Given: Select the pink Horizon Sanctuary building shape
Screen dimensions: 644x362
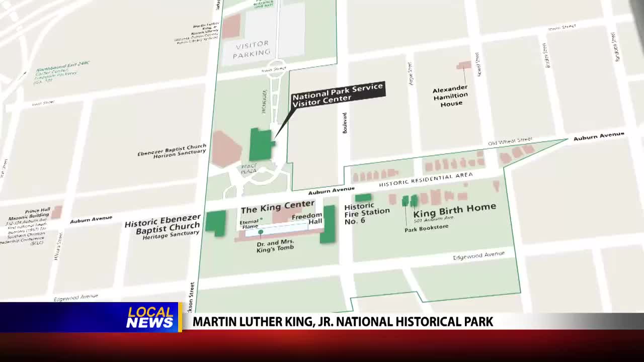Looking at the screenshot, I should coord(226,149).
